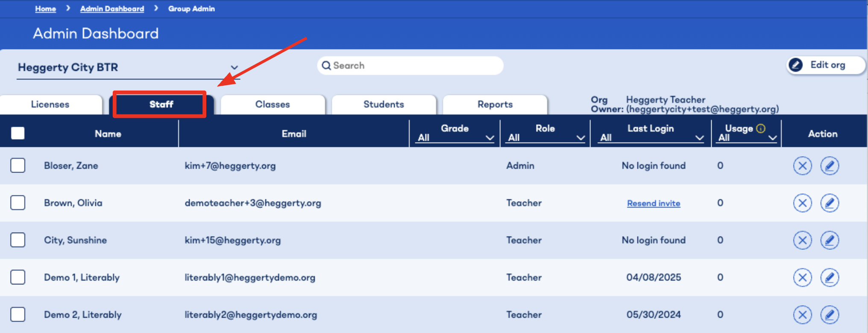Click the name Demo 2, Literably
Image resolution: width=868 pixels, height=333 pixels.
click(83, 315)
